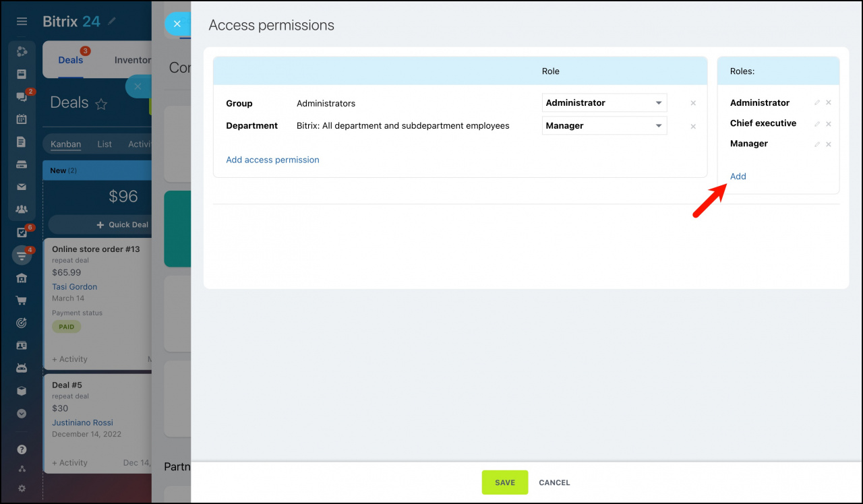Close the Access permissions slider panel

(177, 24)
